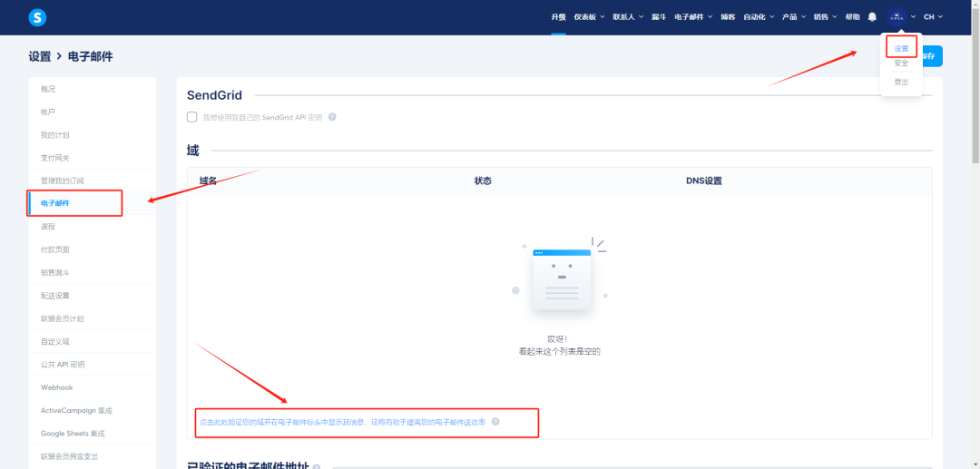Click the blue 保存 button
The width and height of the screenshot is (980, 469).
tap(932, 56)
